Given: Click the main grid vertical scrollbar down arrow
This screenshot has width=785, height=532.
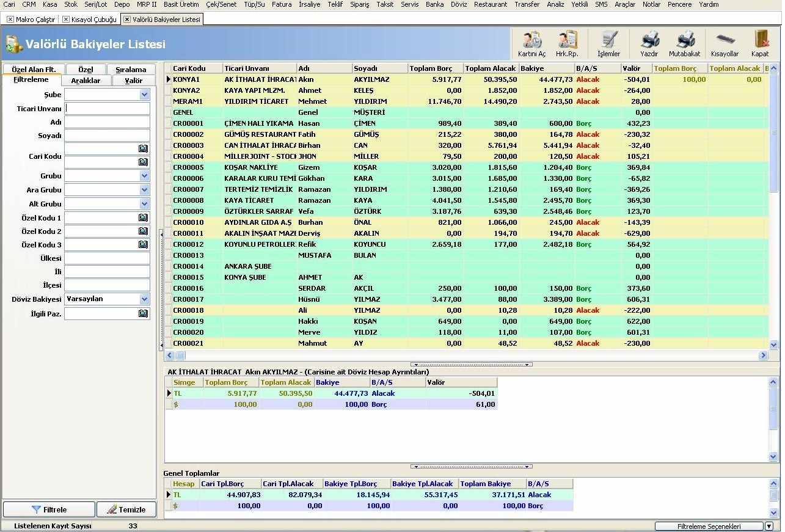Looking at the screenshot, I should [773, 344].
